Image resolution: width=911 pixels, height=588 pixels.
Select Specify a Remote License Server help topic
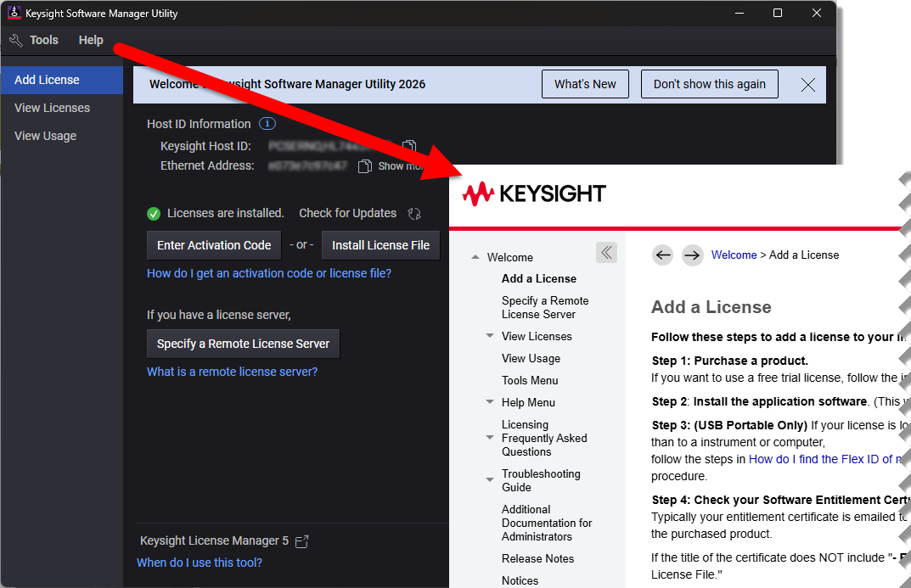coord(545,308)
